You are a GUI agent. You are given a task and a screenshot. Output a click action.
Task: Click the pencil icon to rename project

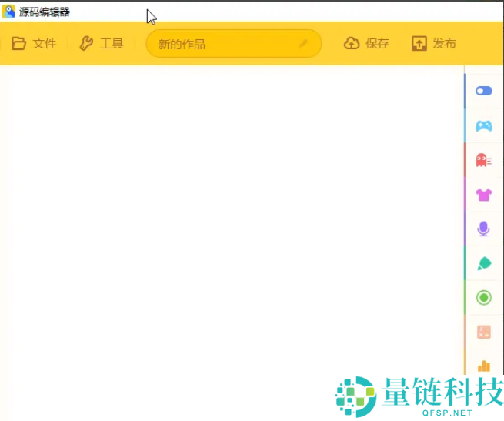303,44
